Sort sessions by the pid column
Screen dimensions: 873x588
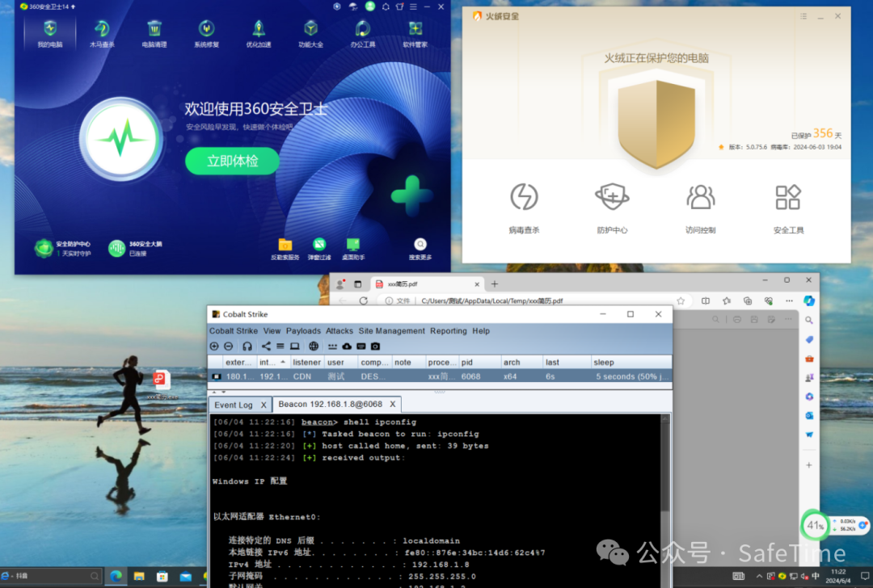[479, 362]
